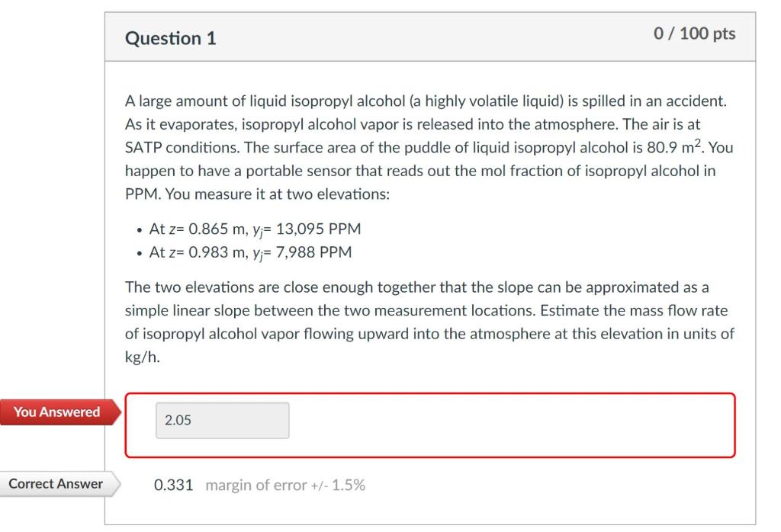This screenshot has width=781, height=532.
Task: Click the 0 / 100 pts score label
Action: 694,34
